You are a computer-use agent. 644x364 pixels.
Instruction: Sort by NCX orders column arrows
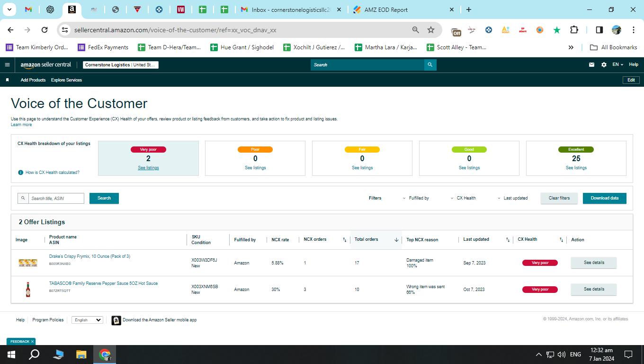point(345,240)
